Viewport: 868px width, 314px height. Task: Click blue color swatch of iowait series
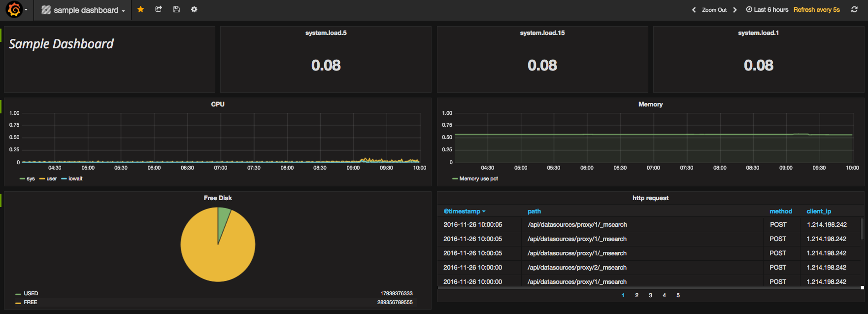(64, 179)
